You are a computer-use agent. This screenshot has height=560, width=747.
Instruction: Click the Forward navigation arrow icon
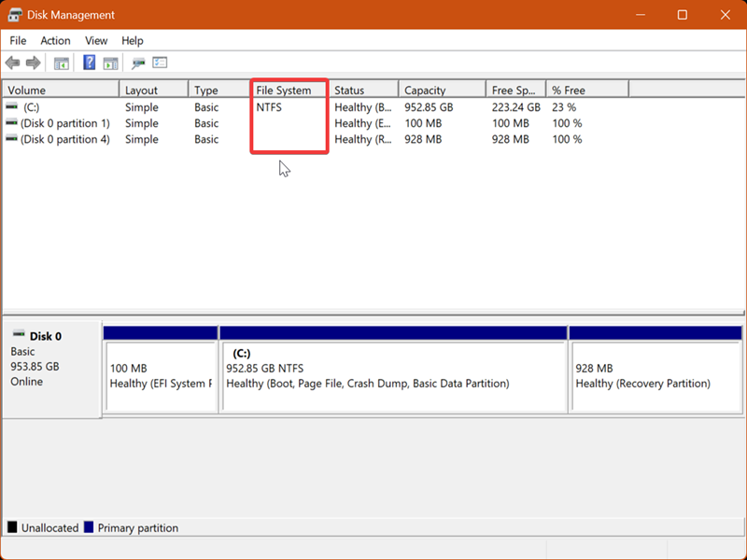pos(34,63)
